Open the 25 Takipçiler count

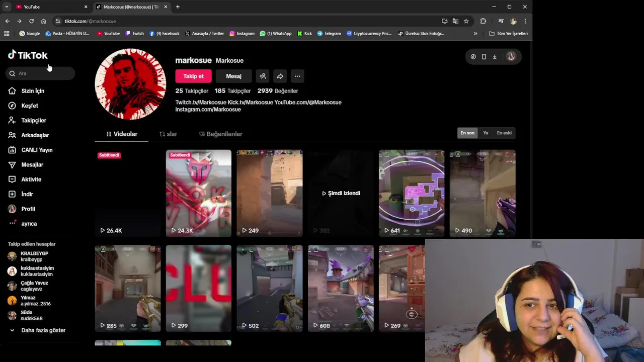(x=192, y=91)
